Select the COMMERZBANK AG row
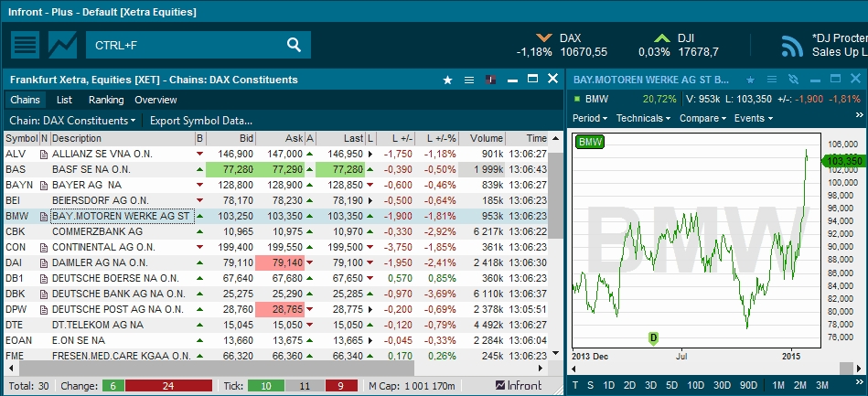The width and height of the screenshot is (868, 396). pos(275,231)
